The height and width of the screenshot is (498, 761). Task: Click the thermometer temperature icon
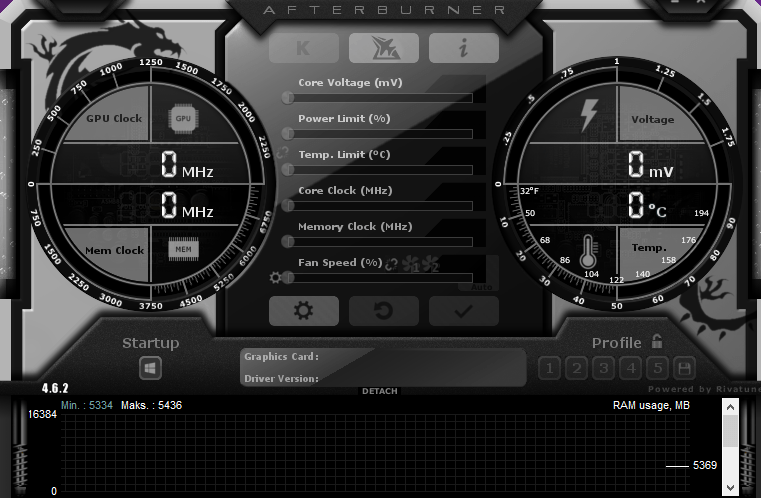[588, 251]
